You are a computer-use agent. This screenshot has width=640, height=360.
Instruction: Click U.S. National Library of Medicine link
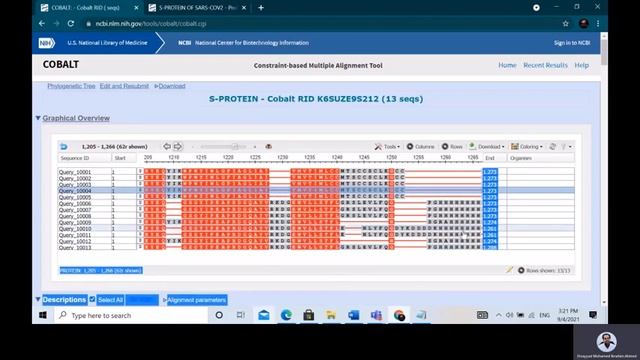coord(107,43)
